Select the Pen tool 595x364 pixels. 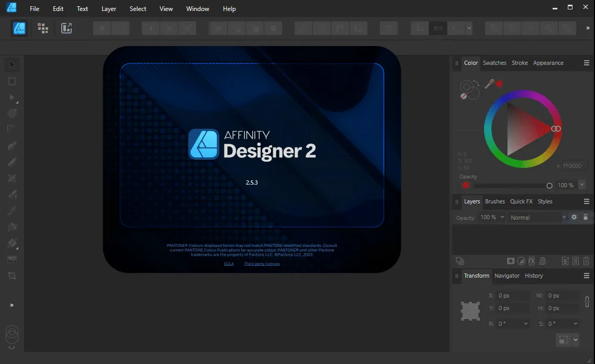tap(12, 145)
